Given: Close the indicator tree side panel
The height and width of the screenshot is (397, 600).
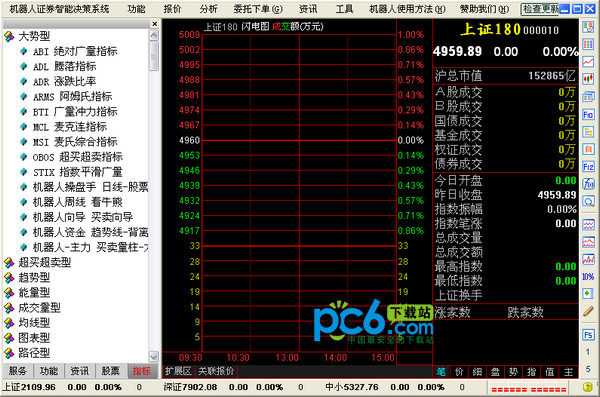Looking at the screenshot, I should click(155, 24).
